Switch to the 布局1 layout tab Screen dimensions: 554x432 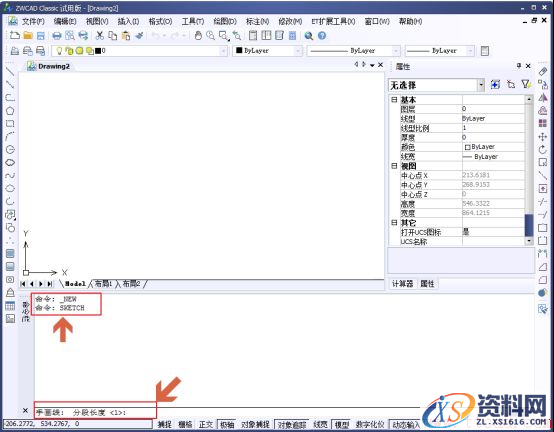(x=104, y=284)
